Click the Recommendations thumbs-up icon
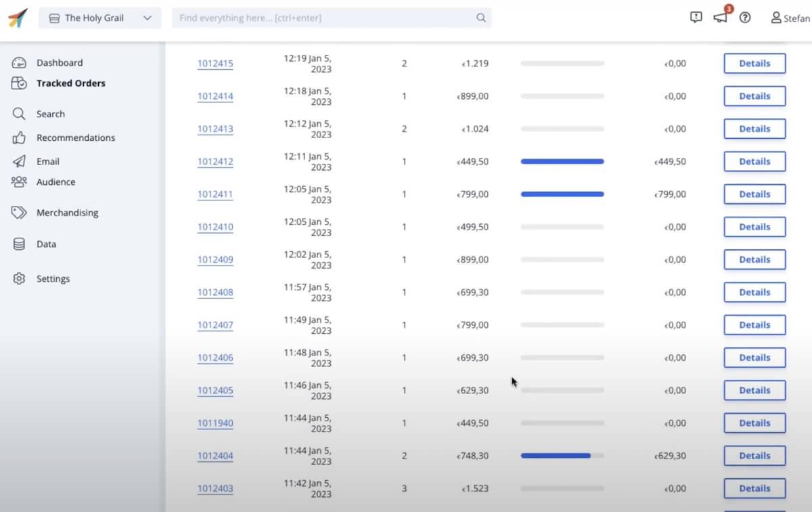The width and height of the screenshot is (812, 512). pos(19,137)
